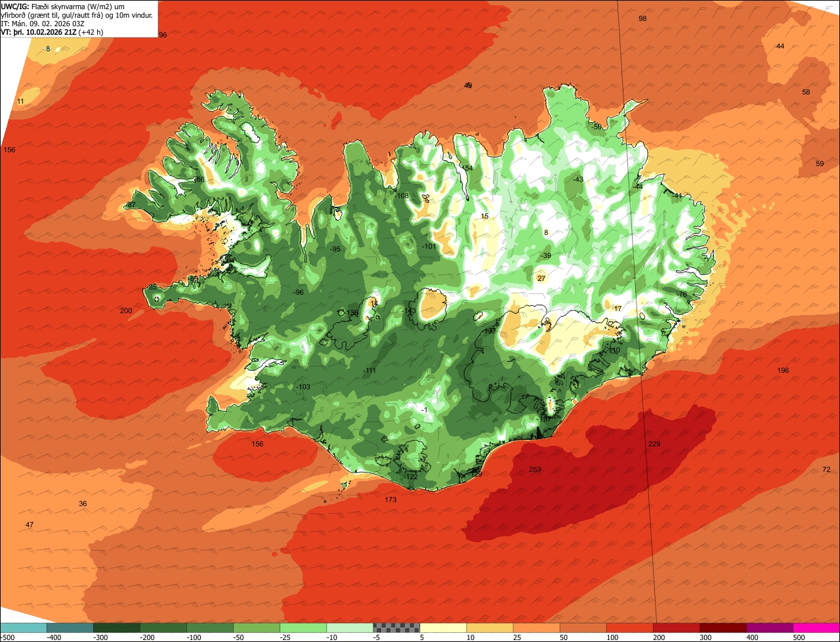Click the 27 value in east-central Iceland
The height and width of the screenshot is (642, 840).
[x=541, y=278]
